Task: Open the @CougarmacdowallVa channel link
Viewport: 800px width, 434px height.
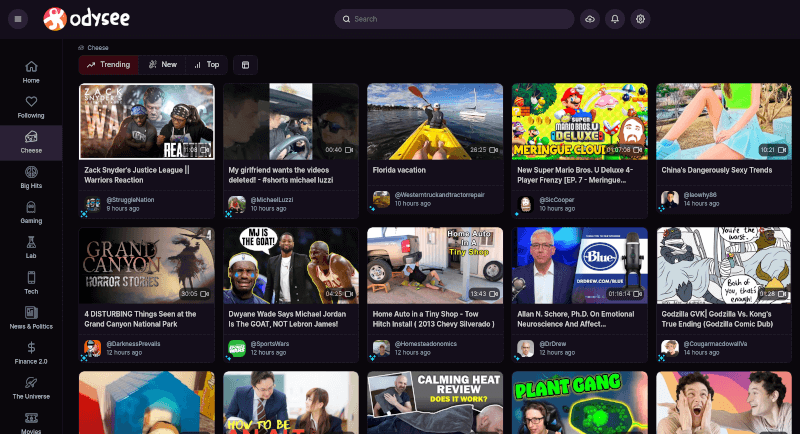Action: [x=715, y=344]
